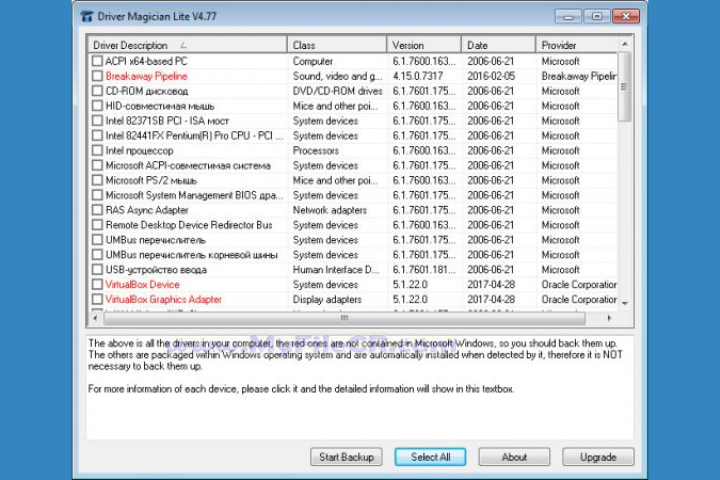This screenshot has width=720, height=480.
Task: Click the Upgrade button
Action: [598, 457]
